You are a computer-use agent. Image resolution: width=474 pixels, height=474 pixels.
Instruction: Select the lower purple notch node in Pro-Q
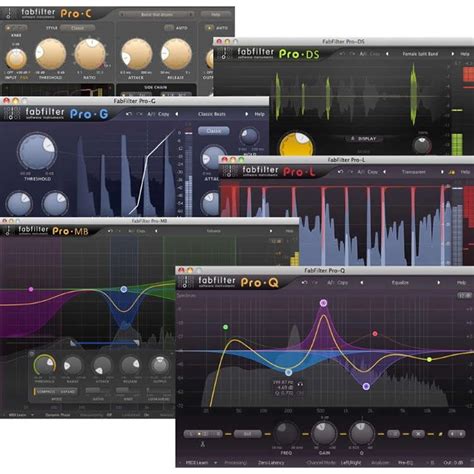(x=366, y=386)
